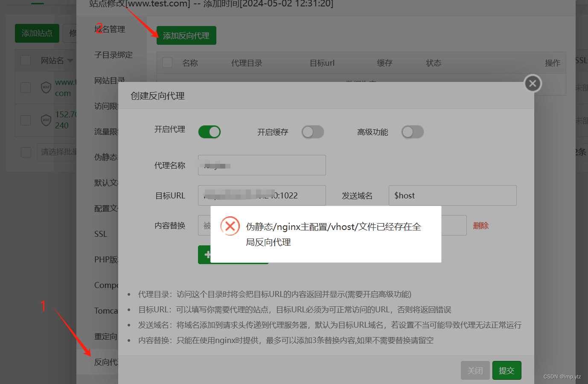Click the 添加站点 button

pos(37,33)
